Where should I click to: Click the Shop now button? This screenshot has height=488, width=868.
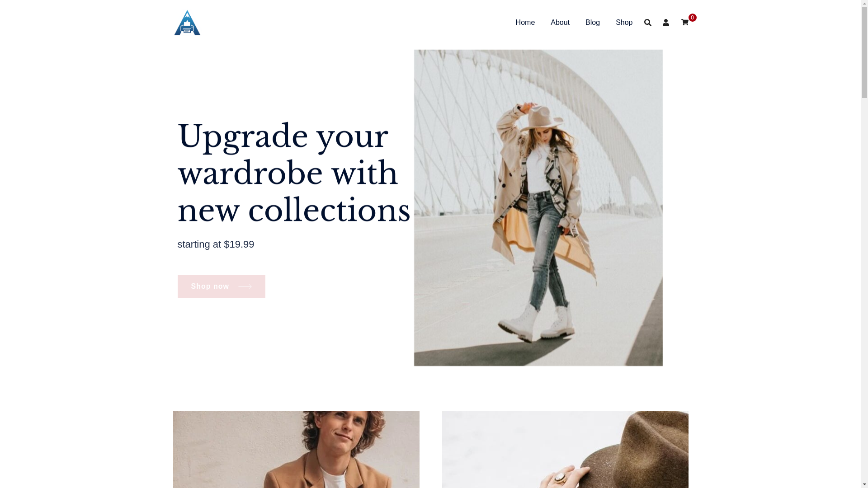(221, 286)
